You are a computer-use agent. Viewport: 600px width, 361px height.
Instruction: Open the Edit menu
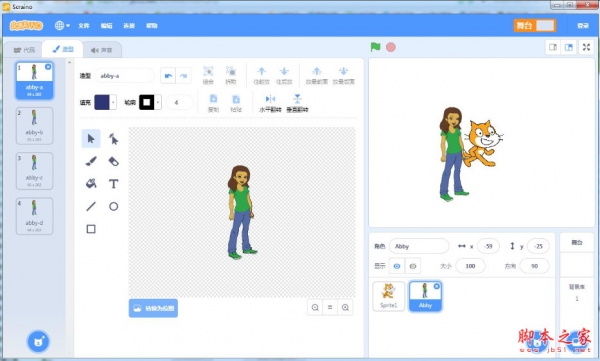[106, 26]
